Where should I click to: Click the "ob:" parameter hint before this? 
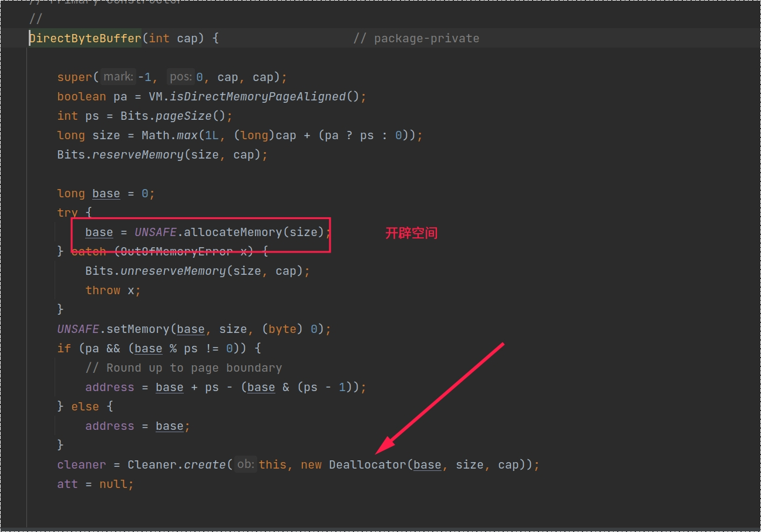[x=245, y=464]
